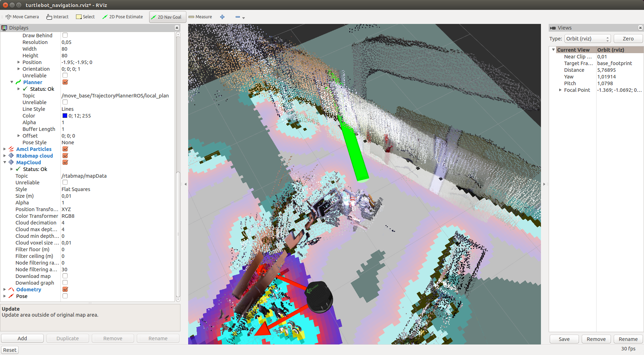
Task: Click the Zero view button
Action: [628, 39]
